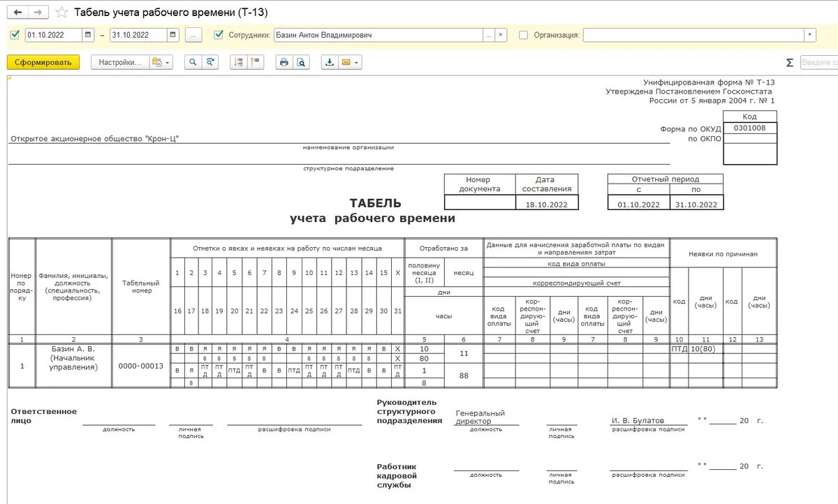The width and height of the screenshot is (838, 504).
Task: Select the month days worked value 11
Action: 463,354
